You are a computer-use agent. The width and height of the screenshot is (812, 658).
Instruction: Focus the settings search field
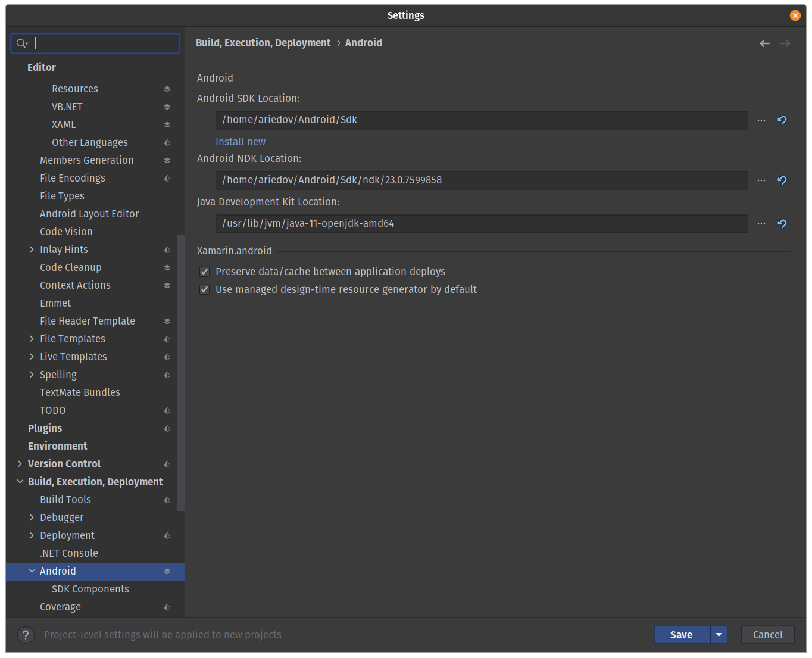click(x=95, y=43)
